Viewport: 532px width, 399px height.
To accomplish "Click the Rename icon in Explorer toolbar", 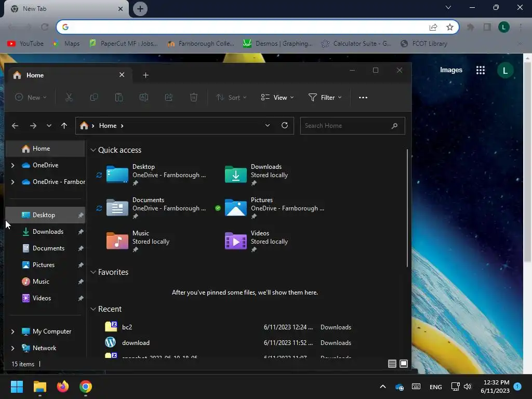I will tap(144, 97).
